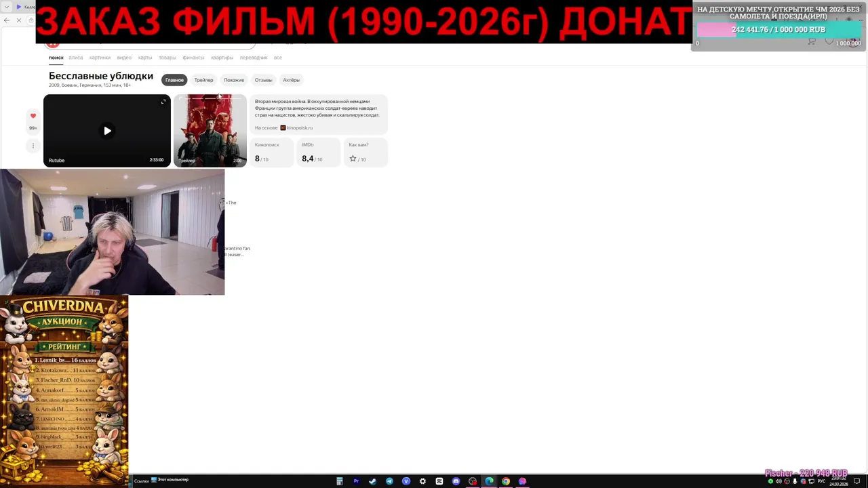
Task: Open Telegram from the taskbar
Action: pyautogui.click(x=389, y=481)
